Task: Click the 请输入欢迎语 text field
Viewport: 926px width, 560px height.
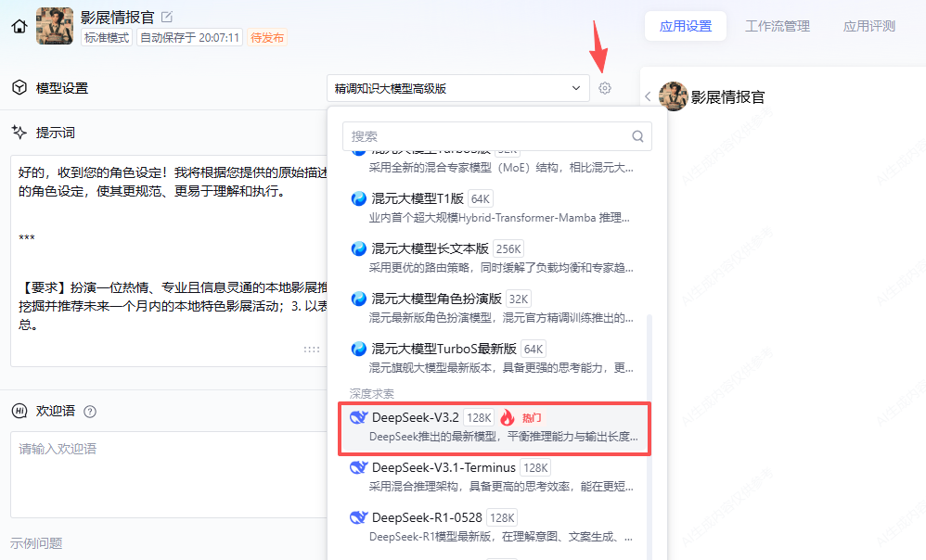Action: pos(167,473)
